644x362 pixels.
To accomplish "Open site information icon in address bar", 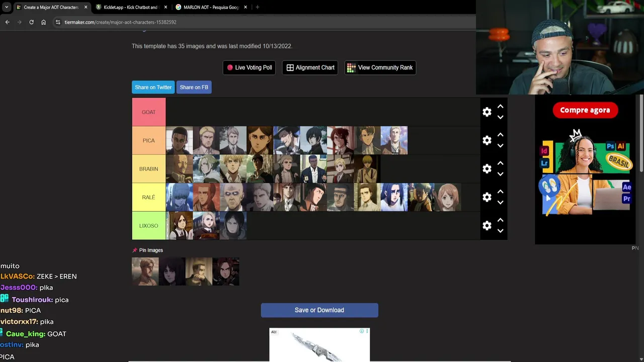I will [58, 22].
